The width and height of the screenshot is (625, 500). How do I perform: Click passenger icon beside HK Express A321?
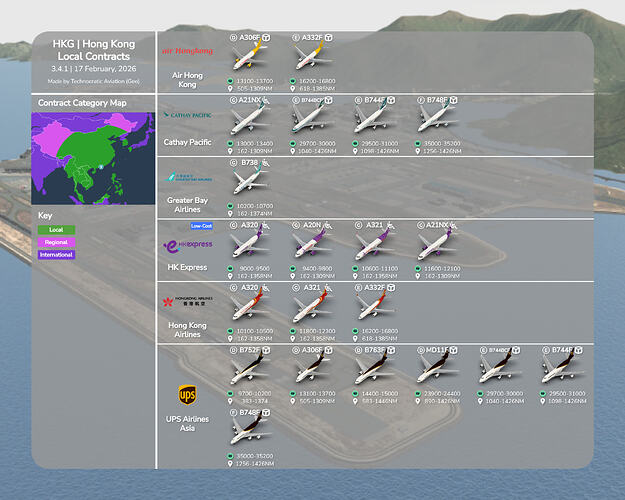391,225
